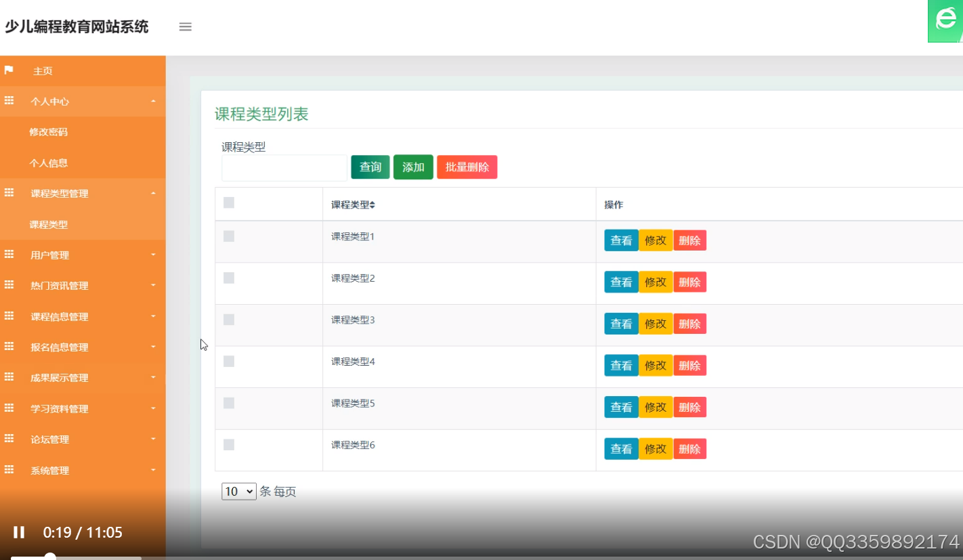Expand the 成果展示管理 menu arrow
The height and width of the screenshot is (560, 963).
click(x=153, y=377)
